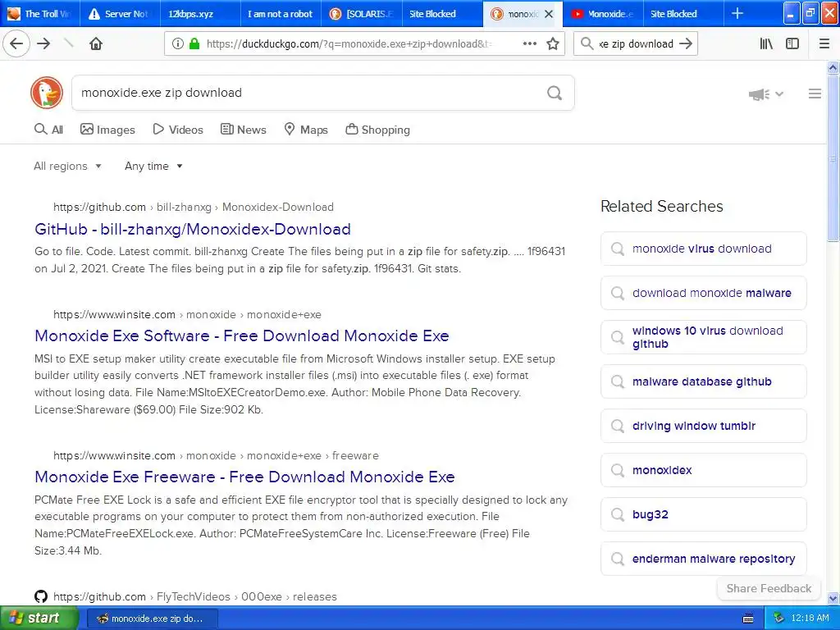
Task: Open the DuckDuckGo page side menu
Action: (815, 94)
